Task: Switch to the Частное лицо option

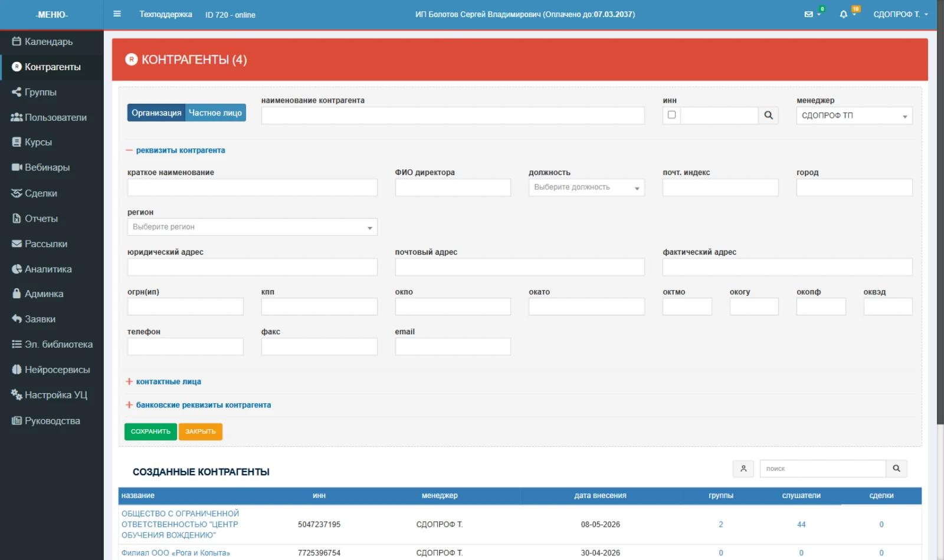Action: [215, 113]
